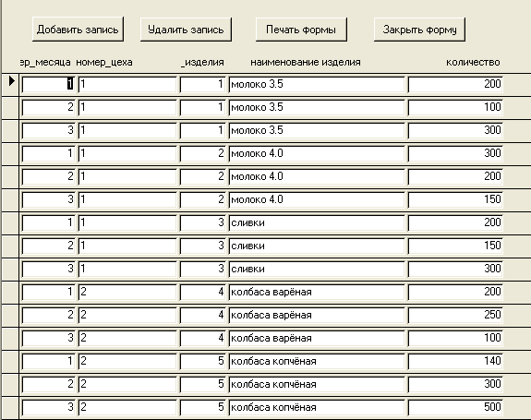Screen dimensions: 531x420
Task: Click the сливки name field in month 2 row
Action: pos(317,246)
